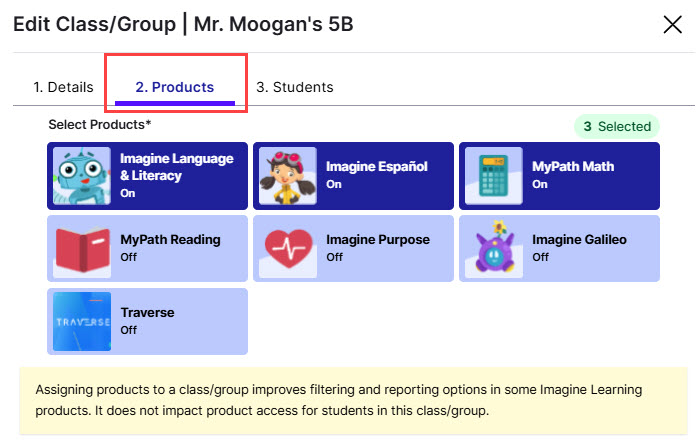Go to the 3. Students tab
Image resolution: width=699 pixels, height=442 pixels.
[x=295, y=87]
